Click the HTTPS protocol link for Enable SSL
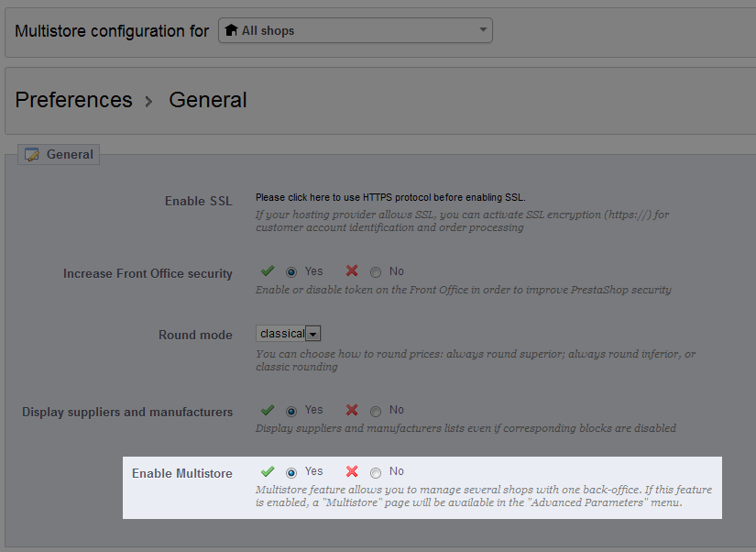756x552 pixels. tap(390, 197)
